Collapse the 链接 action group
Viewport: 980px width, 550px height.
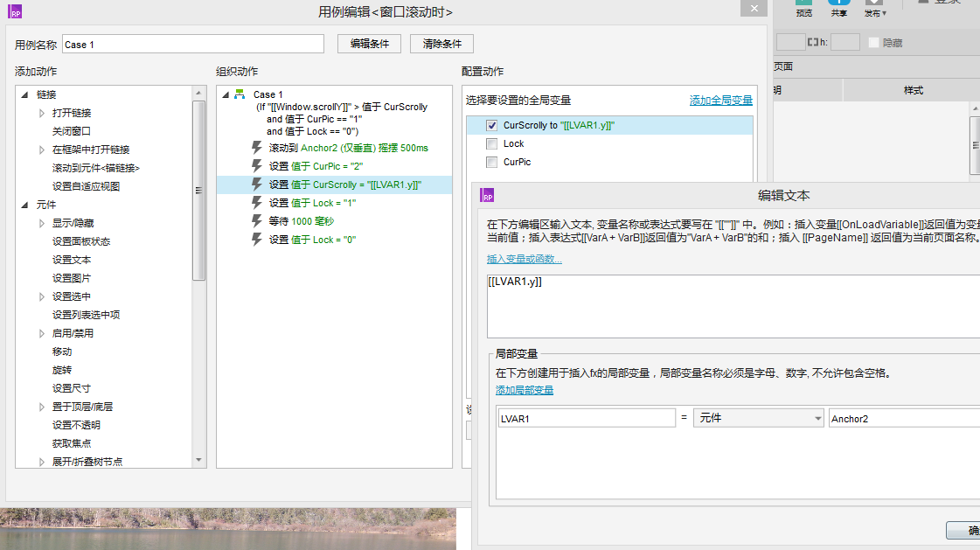tap(24, 94)
